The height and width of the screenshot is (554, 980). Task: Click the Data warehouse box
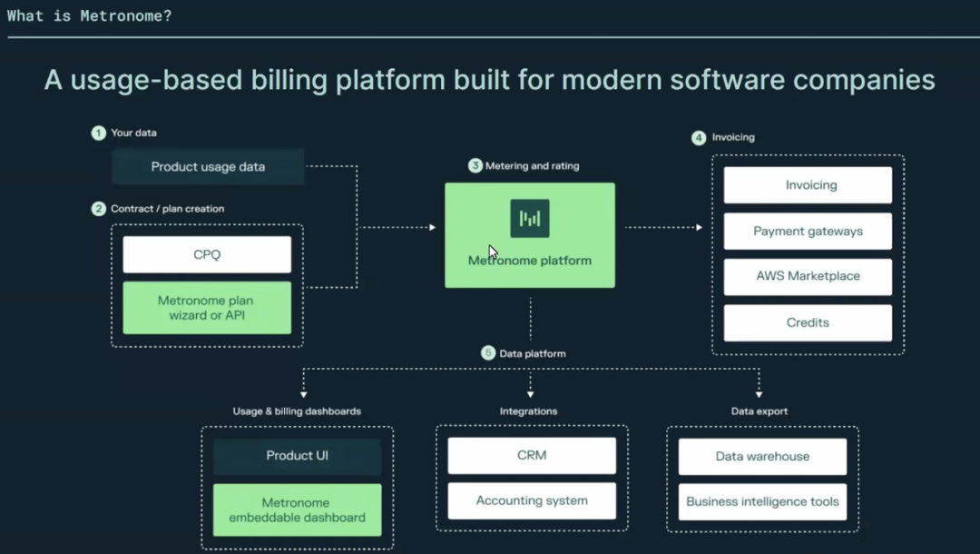tap(762, 457)
